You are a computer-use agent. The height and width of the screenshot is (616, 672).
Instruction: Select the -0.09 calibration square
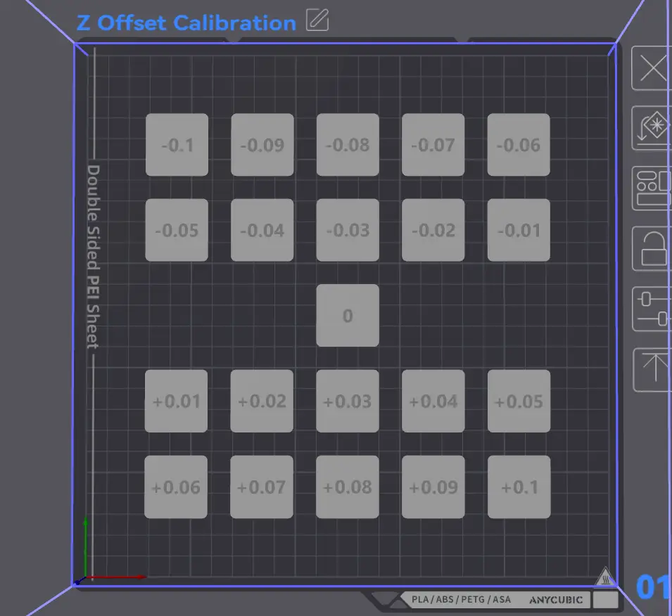coord(262,145)
